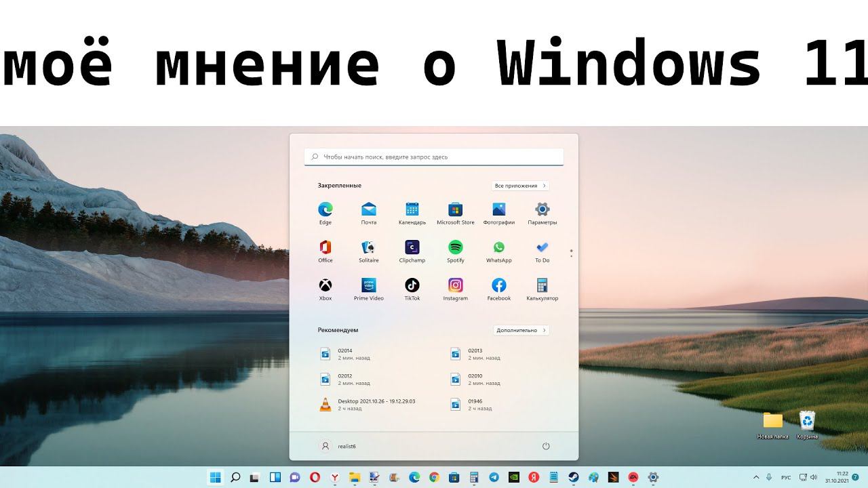
Task: Switch input language РУС
Action: [x=786, y=477]
